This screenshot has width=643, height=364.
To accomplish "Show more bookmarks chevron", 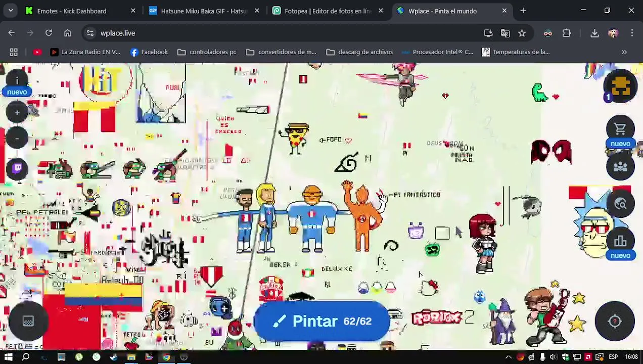I will [624, 52].
